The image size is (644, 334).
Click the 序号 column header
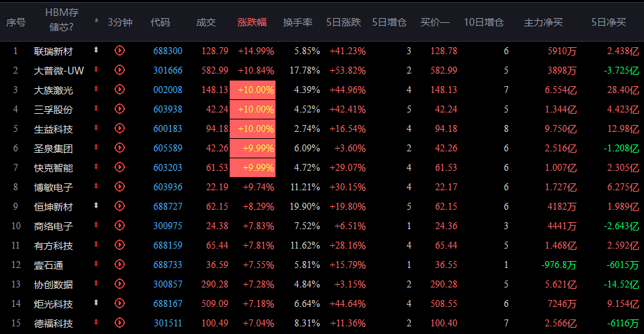[15, 22]
